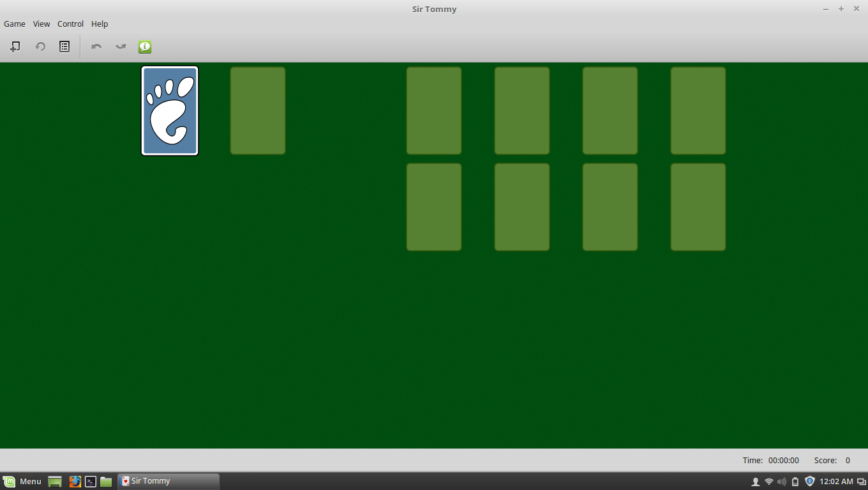This screenshot has height=490, width=868.
Task: Open the Game menu
Action: (x=14, y=24)
